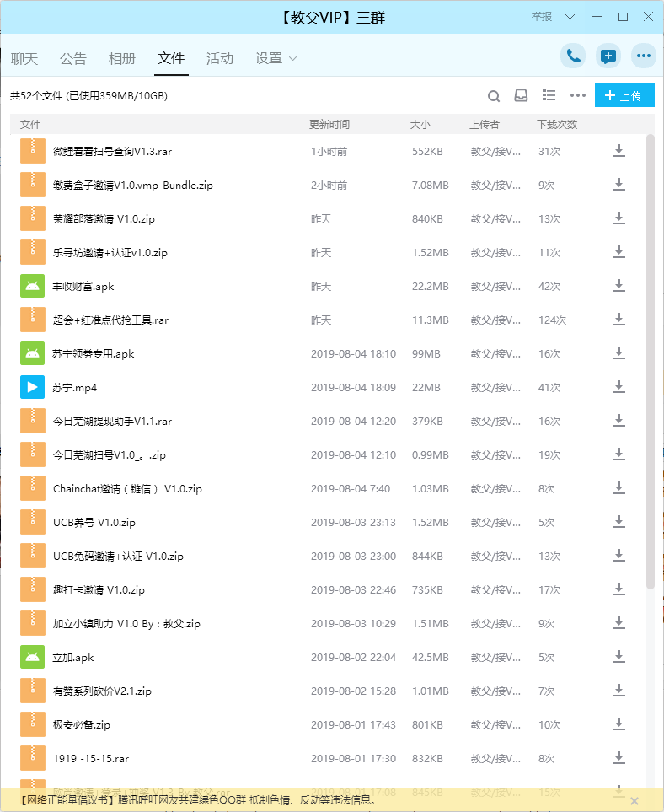Viewport: 664px width, 812px height.
Task: Click the invite members chat-plus icon
Action: tap(608, 56)
